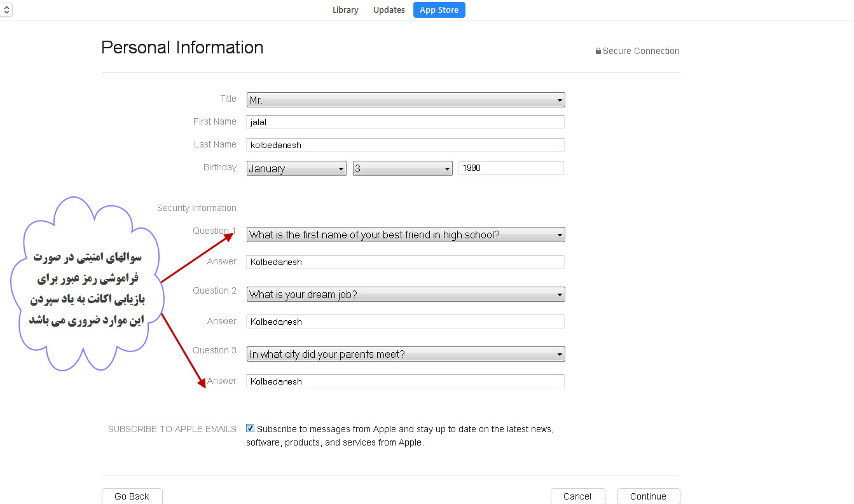Click the answer field under Question 1

click(405, 262)
